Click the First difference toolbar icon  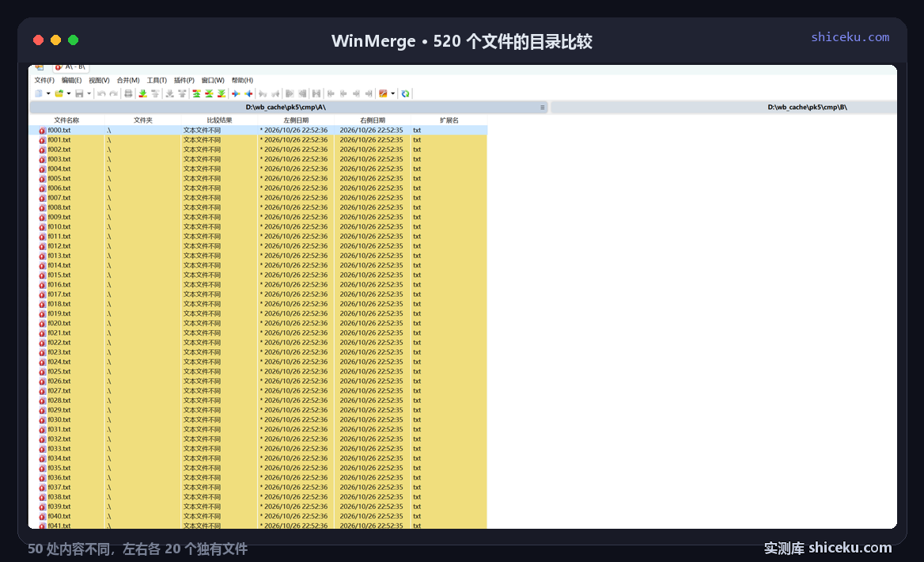[x=197, y=93]
